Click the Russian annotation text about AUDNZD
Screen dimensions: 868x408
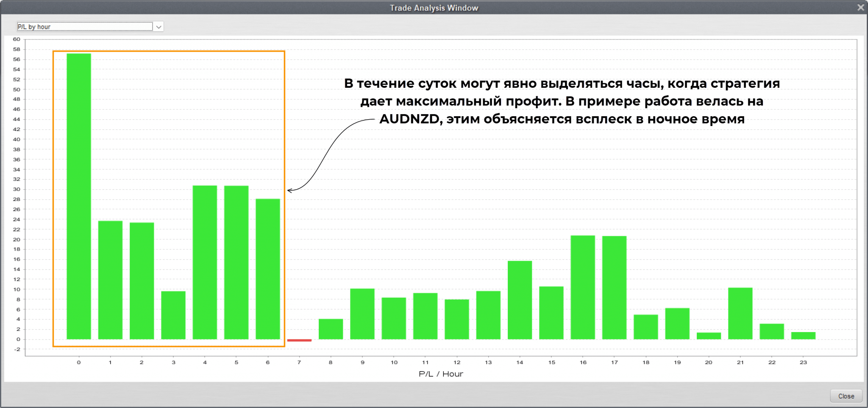(562, 101)
